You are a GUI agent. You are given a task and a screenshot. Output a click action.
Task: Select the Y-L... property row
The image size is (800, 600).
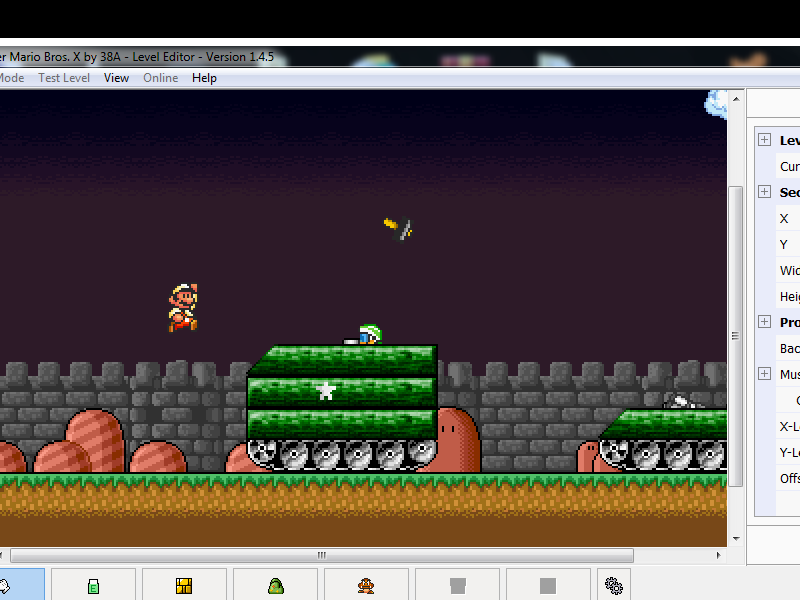[788, 453]
